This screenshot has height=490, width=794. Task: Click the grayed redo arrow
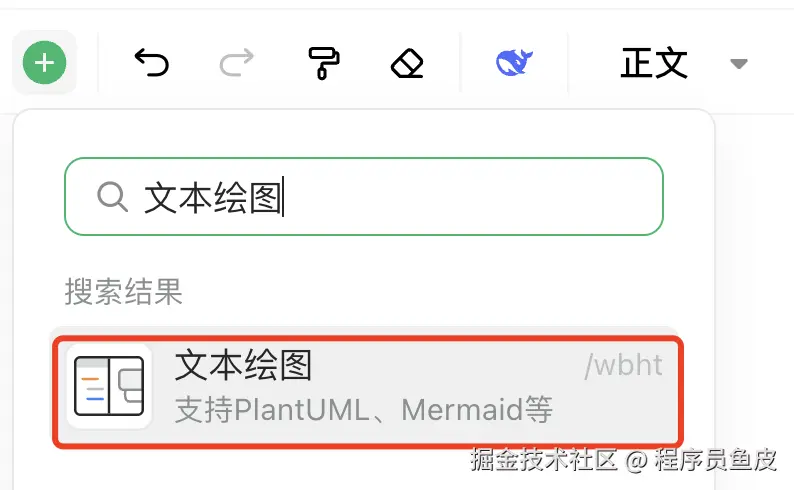(236, 63)
